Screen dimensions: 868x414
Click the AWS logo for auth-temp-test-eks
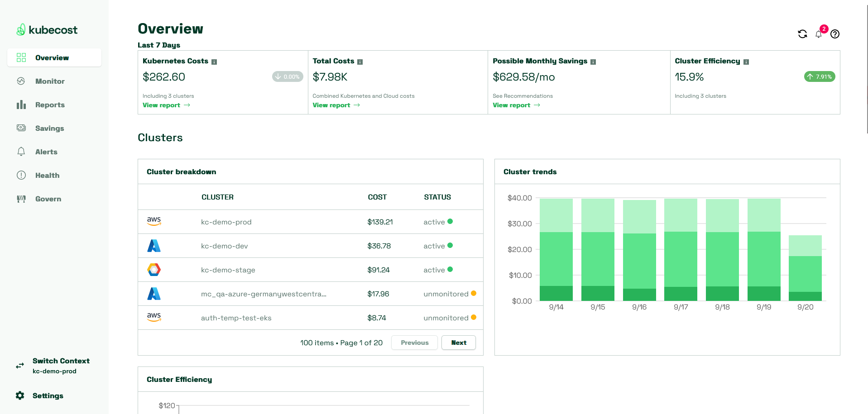(x=154, y=317)
